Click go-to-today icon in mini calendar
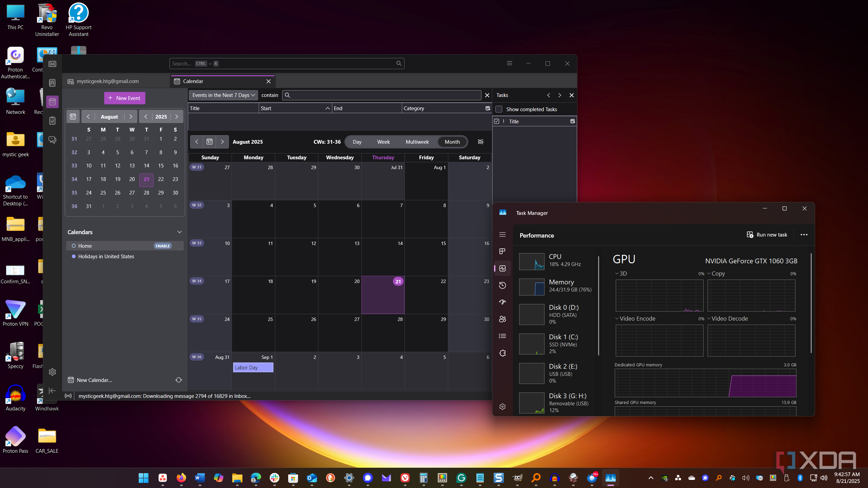Image resolution: width=868 pixels, height=488 pixels. click(73, 117)
